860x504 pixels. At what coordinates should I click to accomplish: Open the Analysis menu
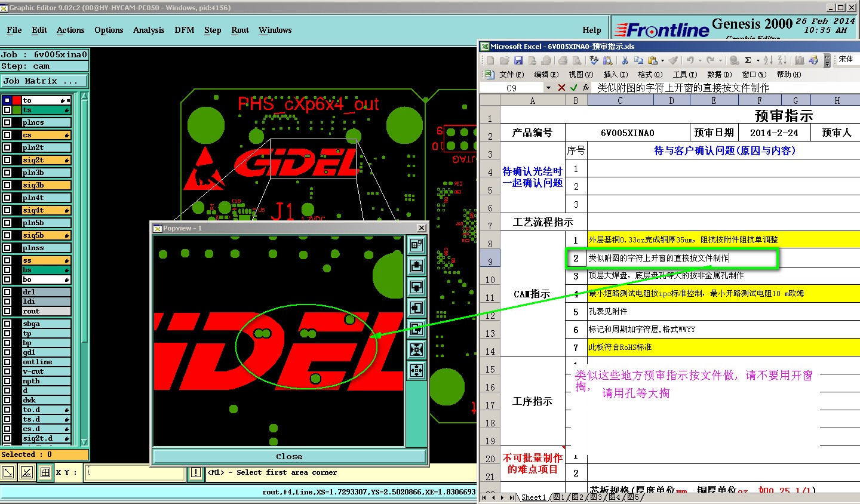[x=149, y=30]
